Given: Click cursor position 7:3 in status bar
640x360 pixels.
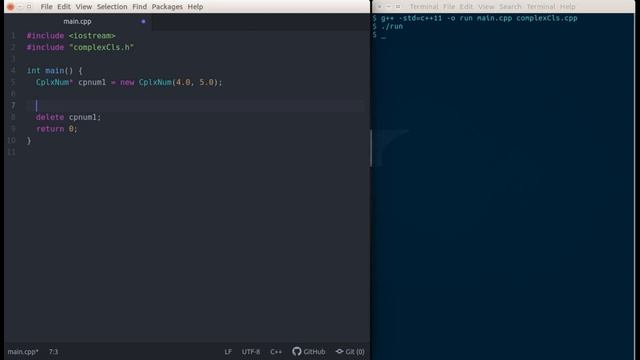Looking at the screenshot, I should 53,351.
